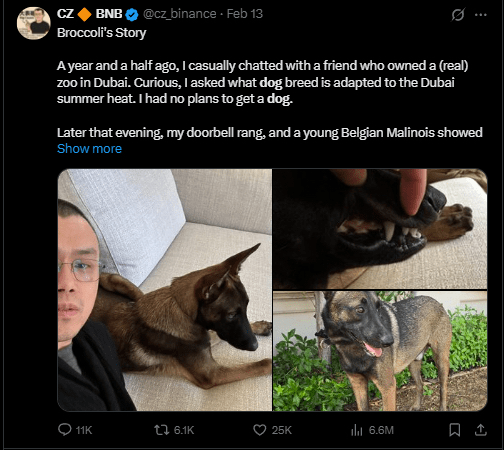The image size is (504, 450).
Task: Like the tweet using the heart icon
Action: (x=260, y=430)
